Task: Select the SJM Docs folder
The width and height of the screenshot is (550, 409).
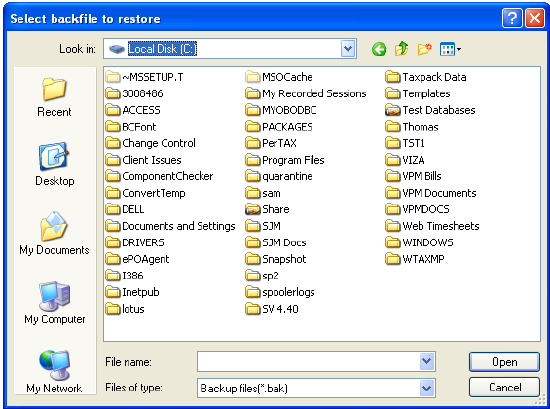Action: click(x=276, y=242)
